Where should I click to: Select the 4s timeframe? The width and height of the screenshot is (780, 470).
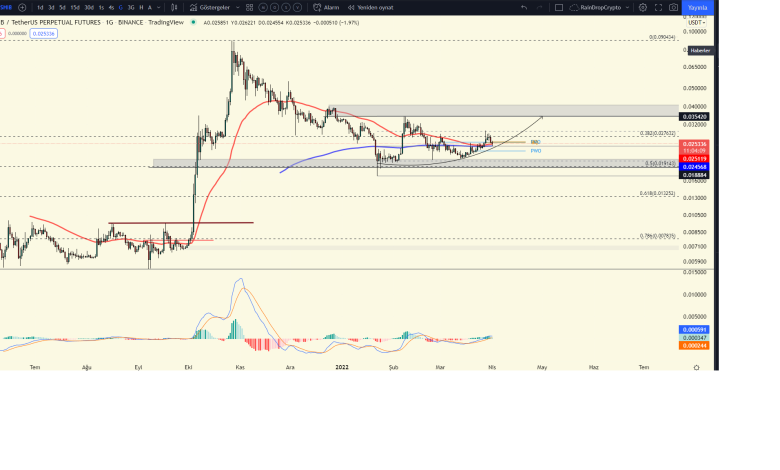click(x=111, y=7)
